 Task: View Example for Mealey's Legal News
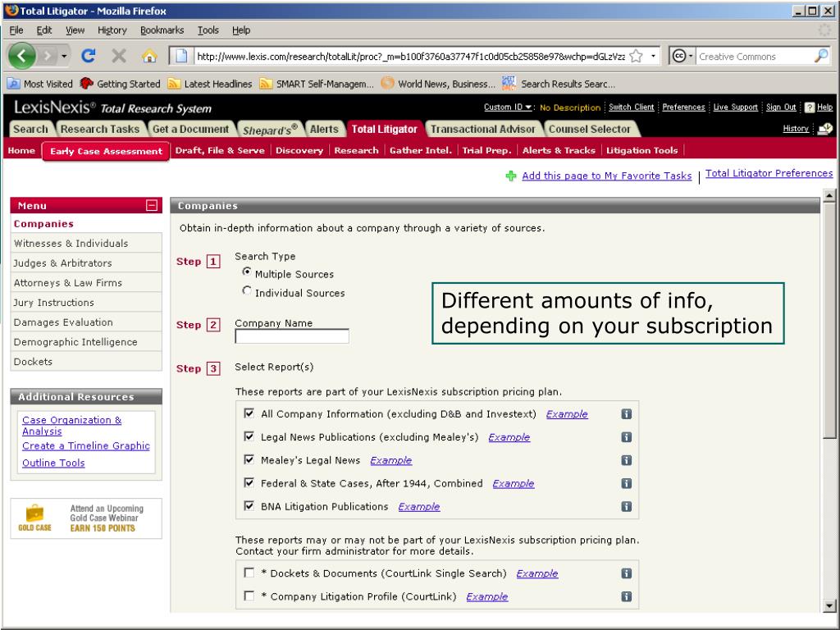pyautogui.click(x=391, y=460)
